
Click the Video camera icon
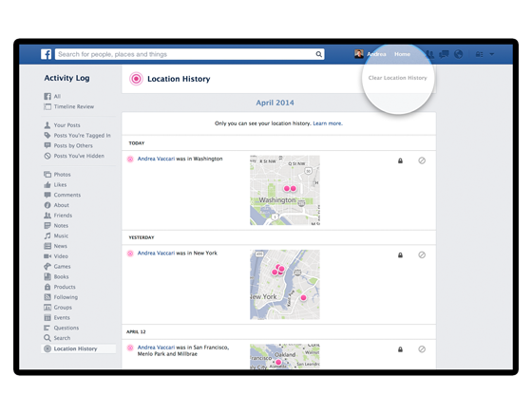coord(47,256)
